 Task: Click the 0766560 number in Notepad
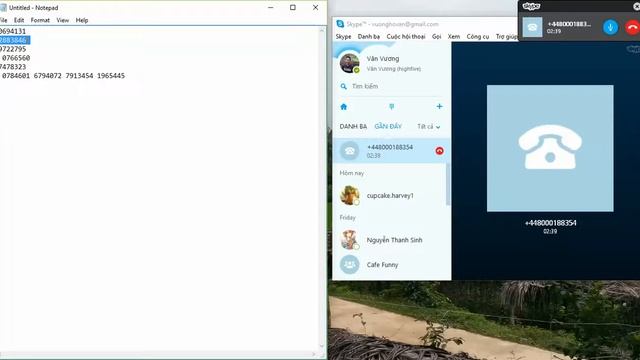(16, 58)
